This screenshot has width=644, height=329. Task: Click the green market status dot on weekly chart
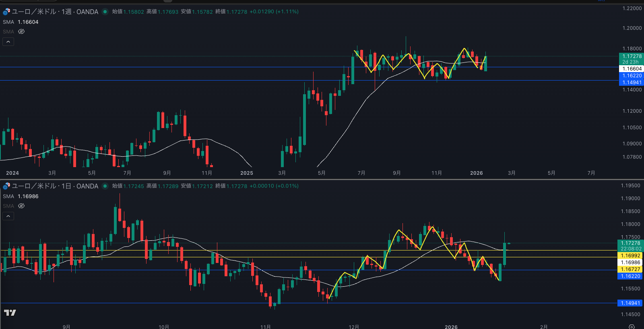click(105, 12)
